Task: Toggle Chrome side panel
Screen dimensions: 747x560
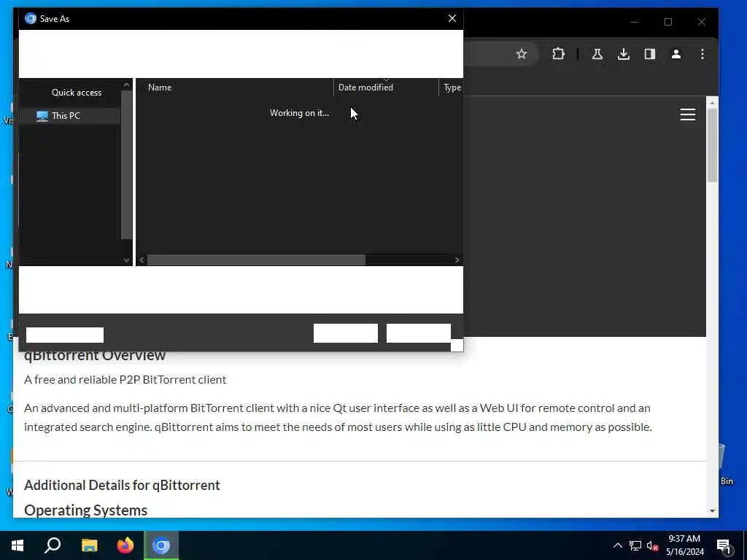Action: click(650, 54)
